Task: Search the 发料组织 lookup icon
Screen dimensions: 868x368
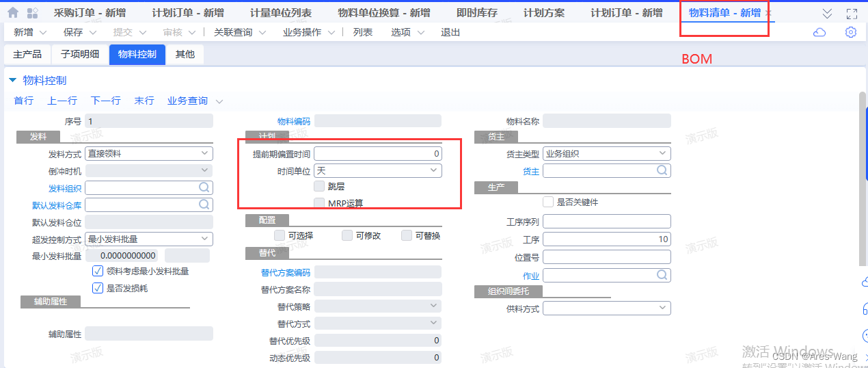Action: [204, 187]
